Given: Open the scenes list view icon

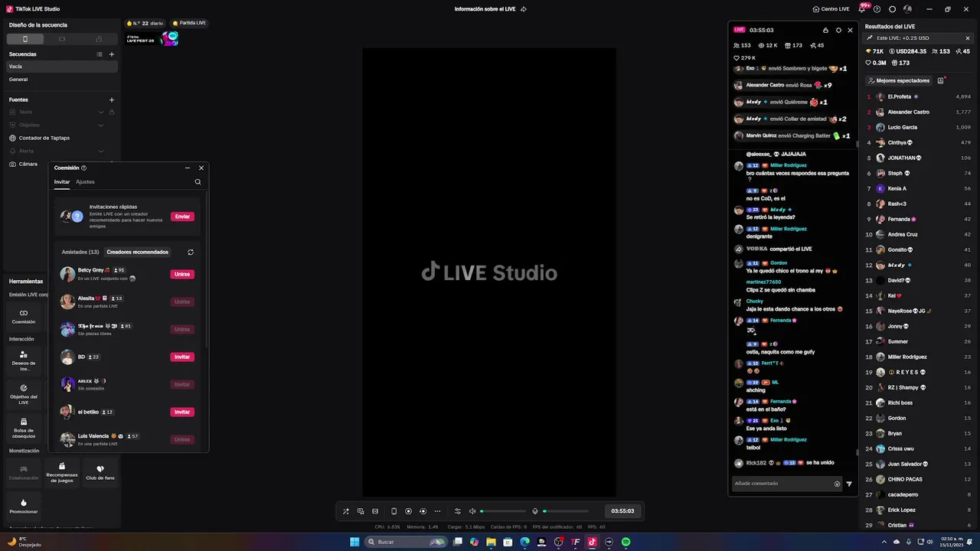Looking at the screenshot, I should [100, 54].
